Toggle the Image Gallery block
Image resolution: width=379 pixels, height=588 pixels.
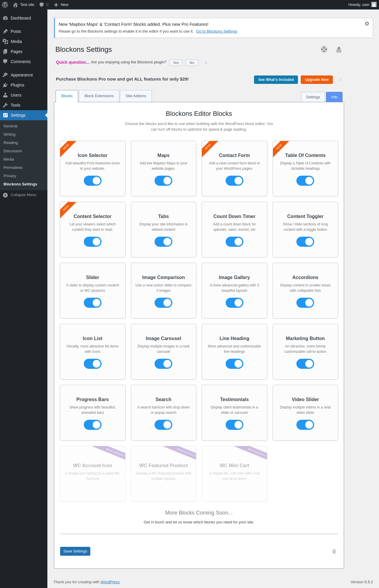235,303
